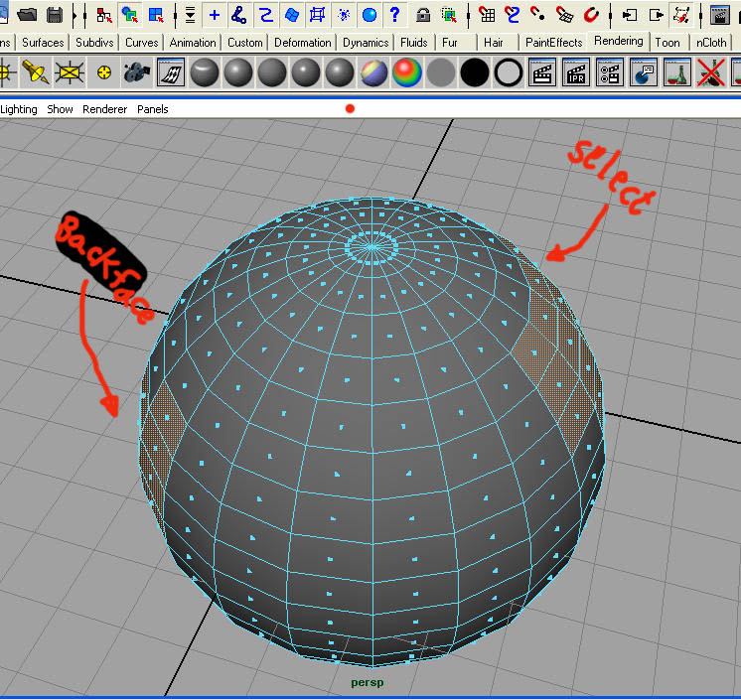Toggle the hulls selection mask icon
Viewport: 741px width, 700px height.
click(317, 15)
